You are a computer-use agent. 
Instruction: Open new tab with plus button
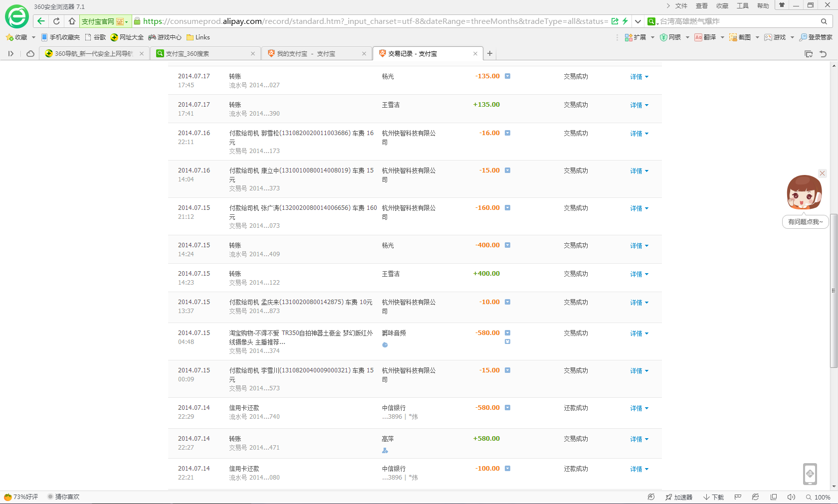(490, 53)
